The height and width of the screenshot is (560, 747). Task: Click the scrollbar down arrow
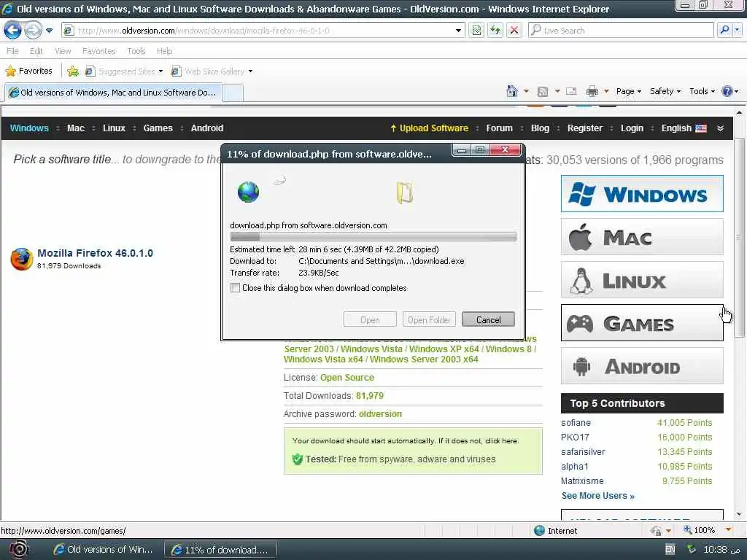[x=740, y=514]
